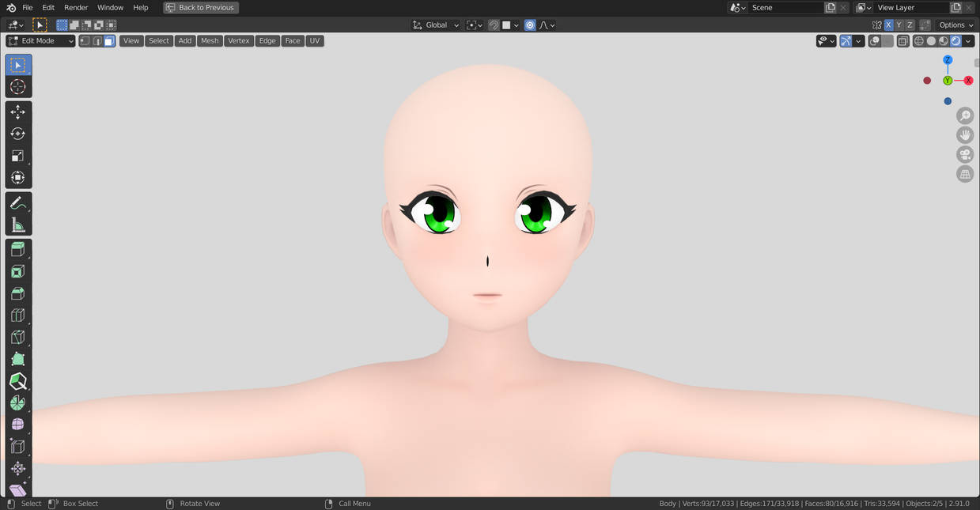Select the Cursor tool in the toolbar

click(18, 87)
